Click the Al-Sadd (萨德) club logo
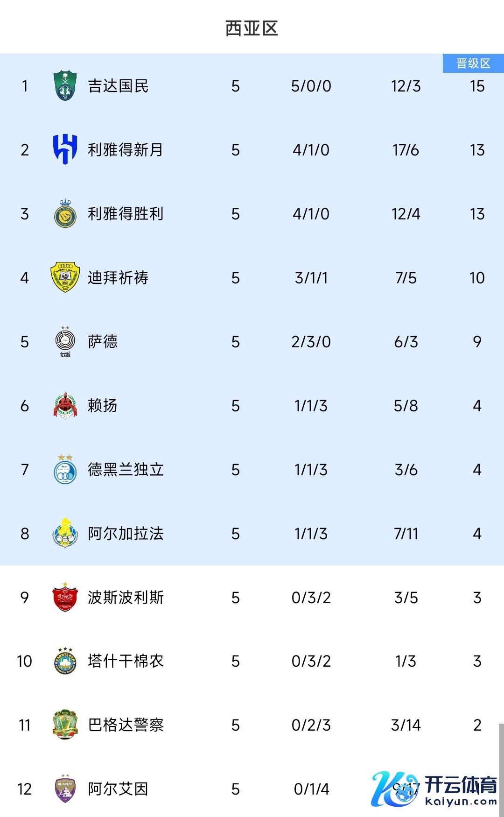 65,342
